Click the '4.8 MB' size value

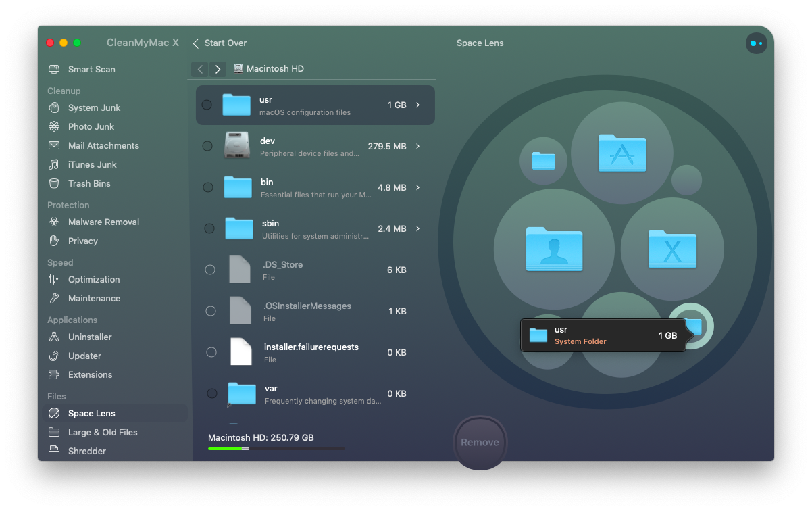[392, 187]
